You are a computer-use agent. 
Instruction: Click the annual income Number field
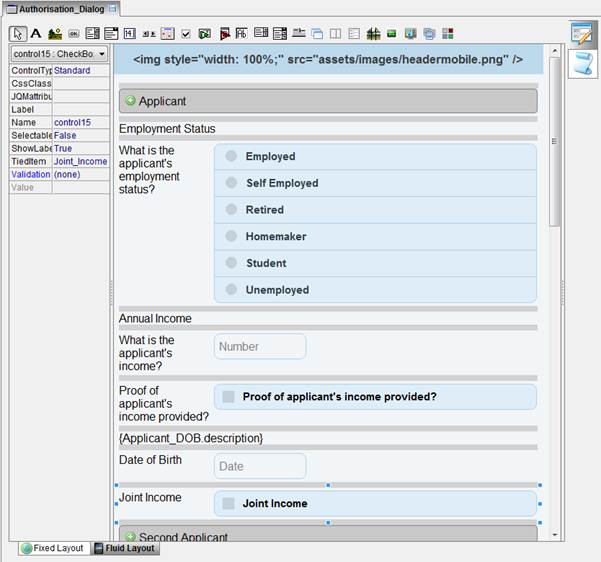(x=260, y=346)
